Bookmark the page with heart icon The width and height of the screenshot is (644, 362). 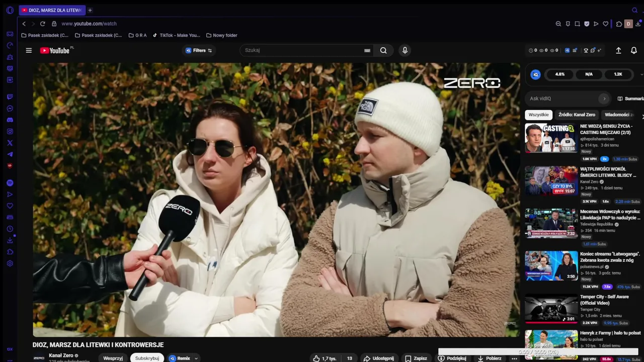tap(605, 24)
